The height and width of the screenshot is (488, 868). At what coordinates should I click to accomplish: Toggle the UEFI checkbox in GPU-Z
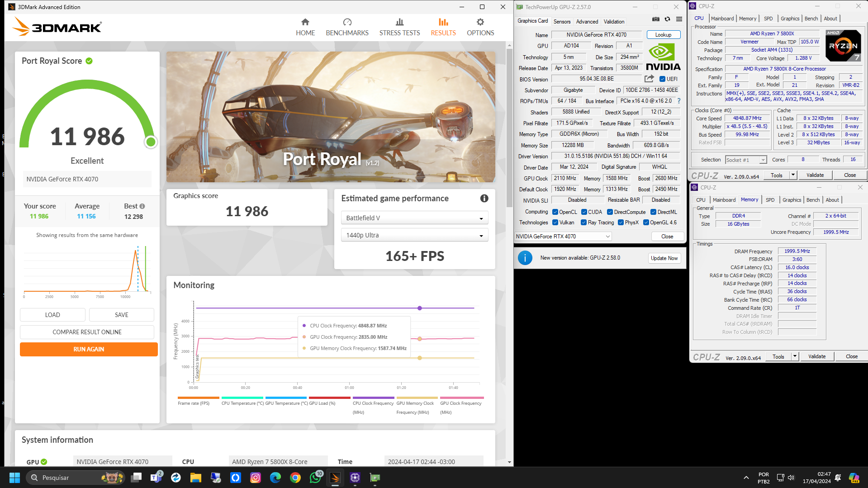[662, 79]
